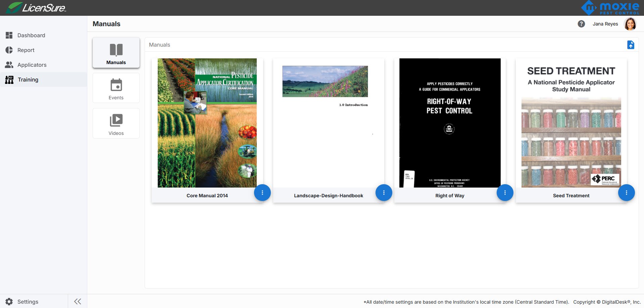
Task: Click the help question mark icon
Action: point(581,24)
